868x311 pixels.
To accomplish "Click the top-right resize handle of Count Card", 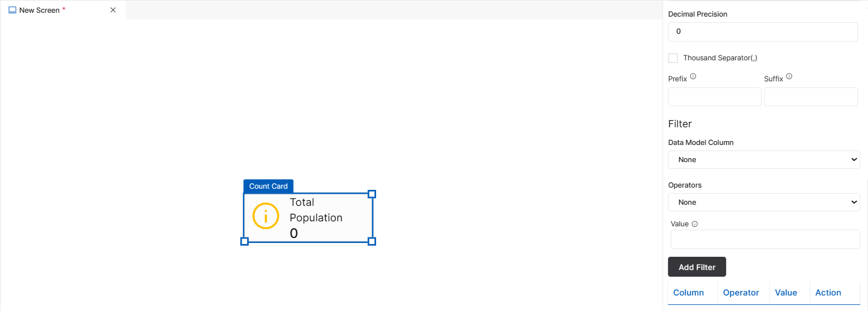I will coord(372,194).
